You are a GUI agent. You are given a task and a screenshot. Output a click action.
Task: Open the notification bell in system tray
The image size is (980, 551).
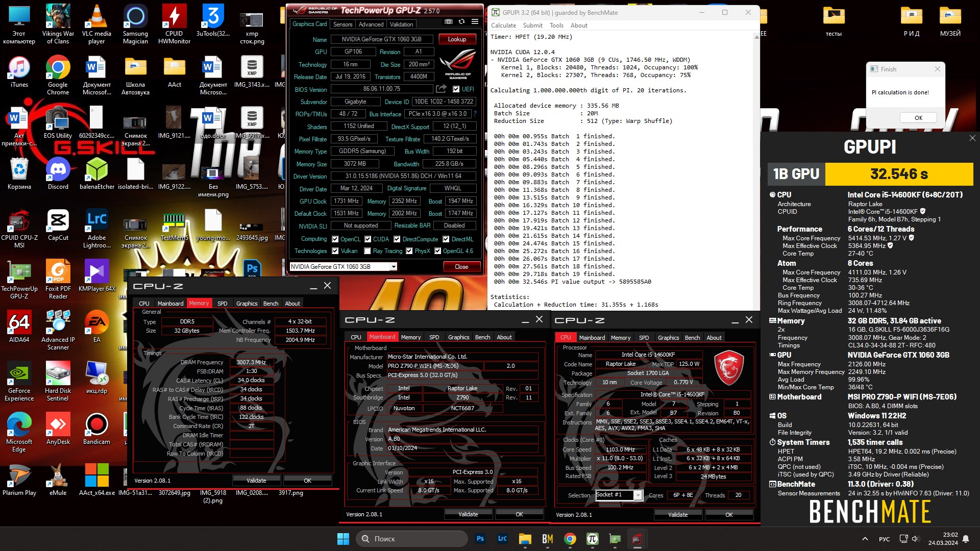point(966,539)
